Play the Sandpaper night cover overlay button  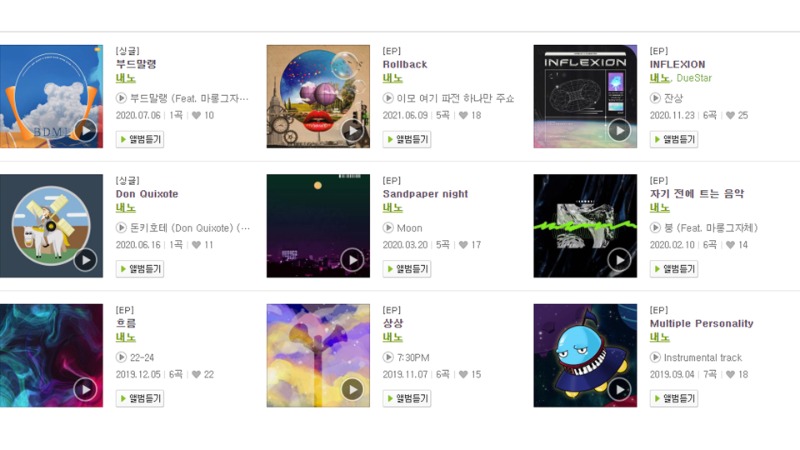click(353, 260)
